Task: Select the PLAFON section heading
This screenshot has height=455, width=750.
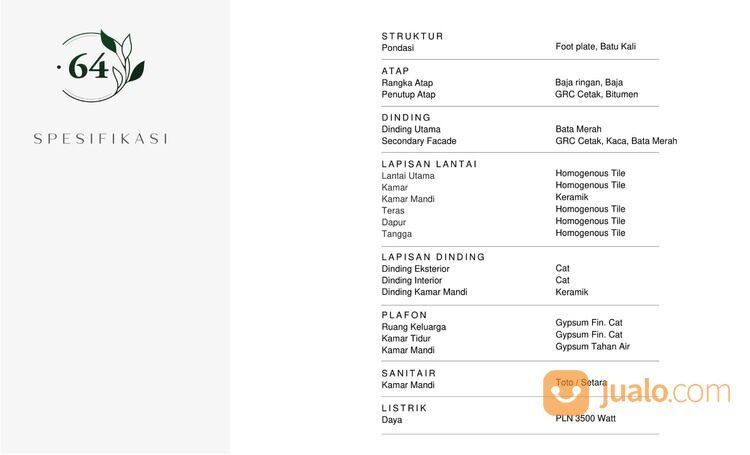Action: click(x=404, y=315)
